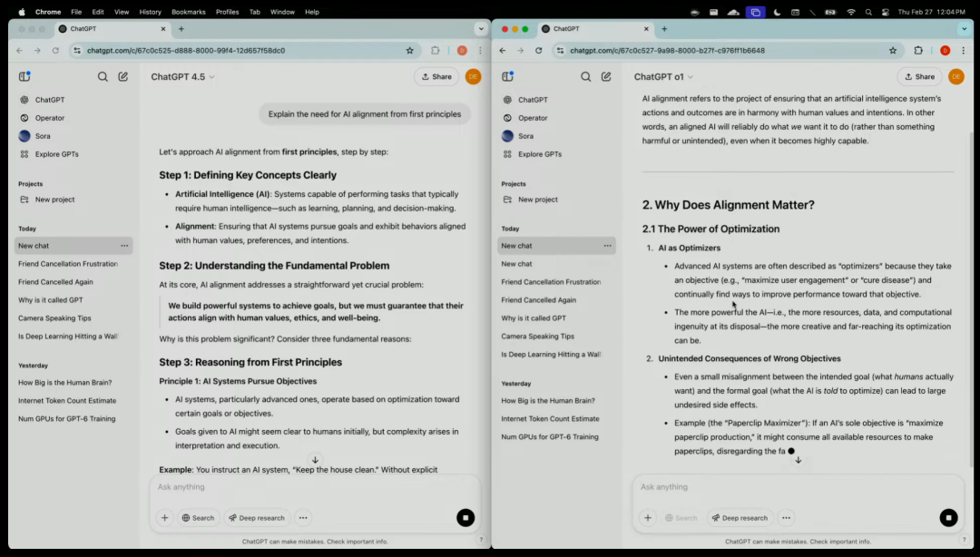Image resolution: width=980 pixels, height=557 pixels.
Task: Click Ask anything input in right window
Action: 798,487
